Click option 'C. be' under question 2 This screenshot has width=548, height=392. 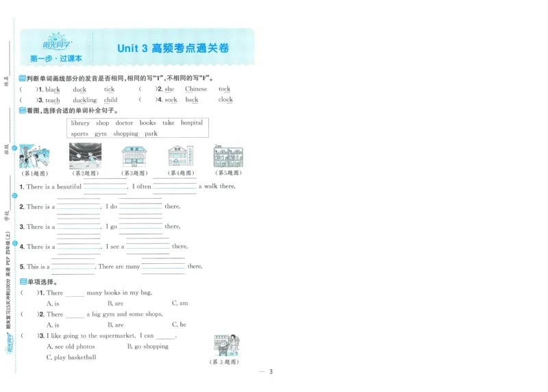179,325
